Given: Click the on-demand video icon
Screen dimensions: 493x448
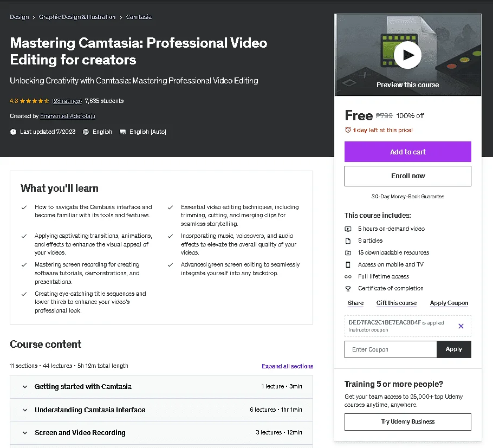Looking at the screenshot, I should point(348,229).
